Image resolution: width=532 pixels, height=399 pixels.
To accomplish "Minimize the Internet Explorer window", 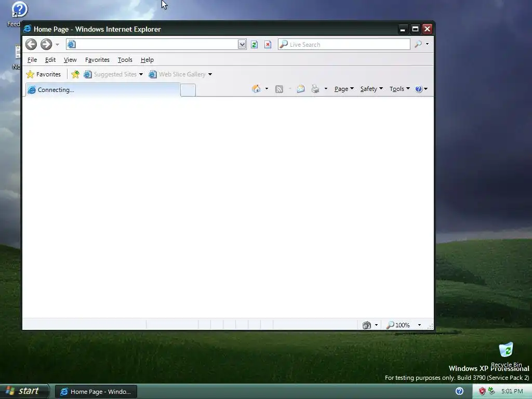I will [x=403, y=29].
